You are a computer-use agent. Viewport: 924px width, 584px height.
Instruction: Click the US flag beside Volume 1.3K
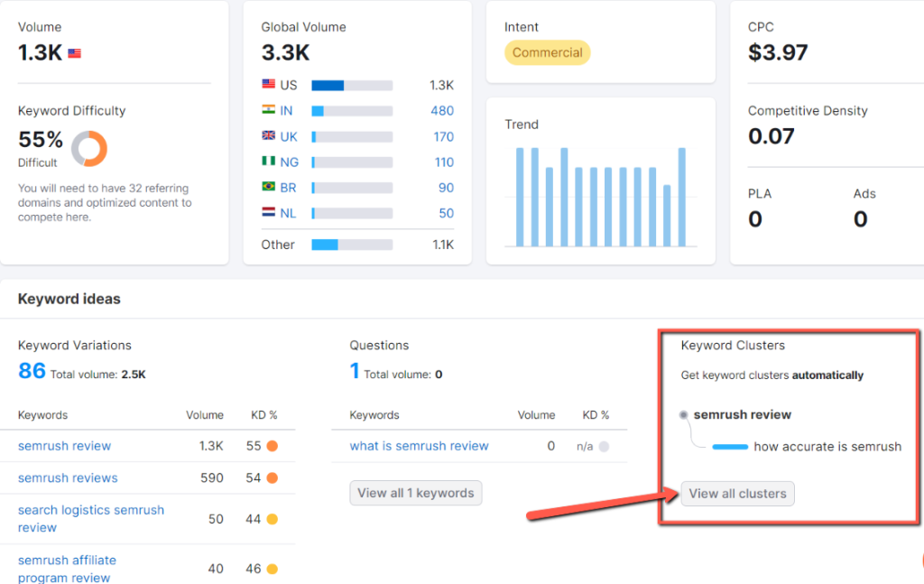click(x=74, y=52)
